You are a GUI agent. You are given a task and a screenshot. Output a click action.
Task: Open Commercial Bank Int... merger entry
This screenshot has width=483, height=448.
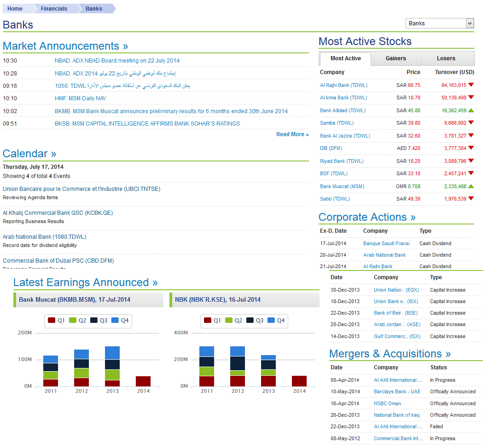click(398, 439)
